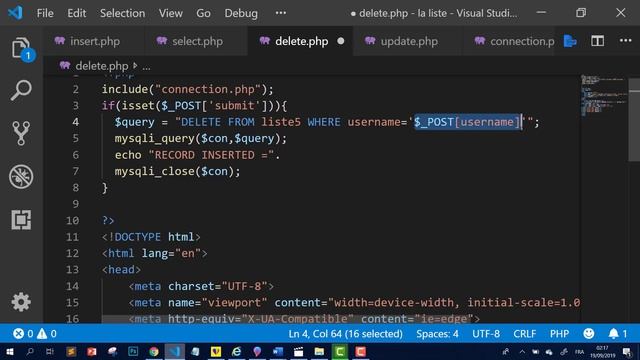Click "RECORD INSERTED =" string on line 6
Screen dimensions: 640x360
(211, 155)
